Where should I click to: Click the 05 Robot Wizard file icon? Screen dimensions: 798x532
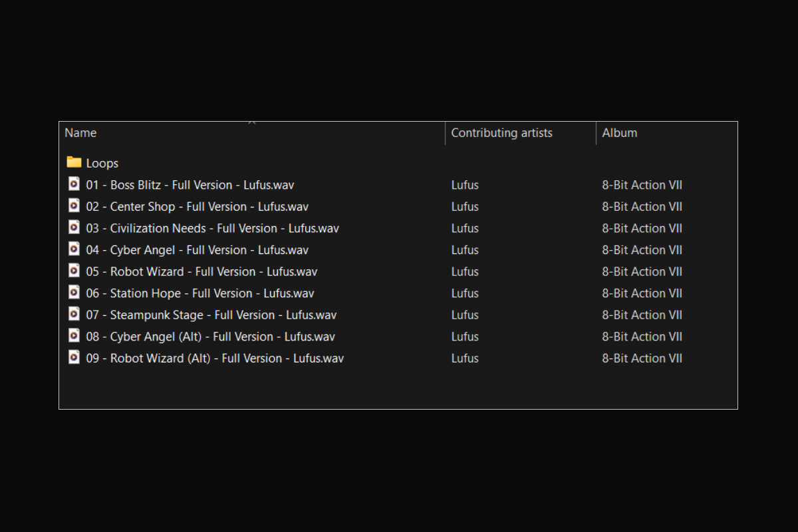[x=74, y=271]
